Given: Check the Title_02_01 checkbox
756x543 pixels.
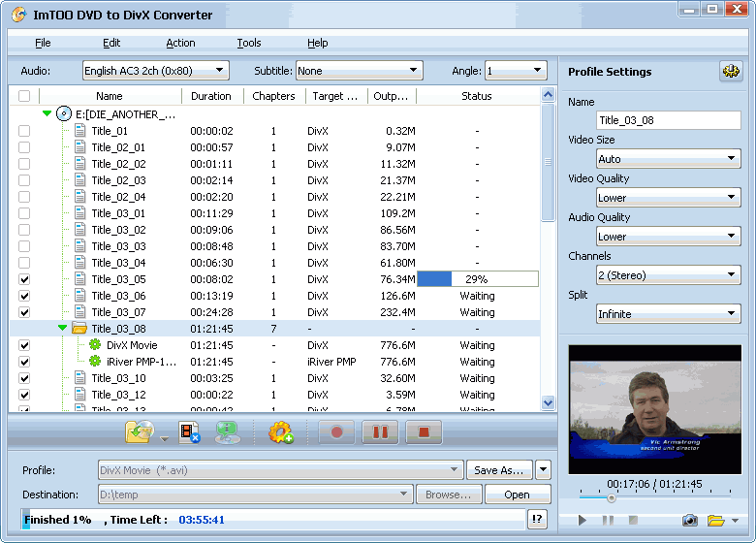Looking at the screenshot, I should pyautogui.click(x=24, y=147).
